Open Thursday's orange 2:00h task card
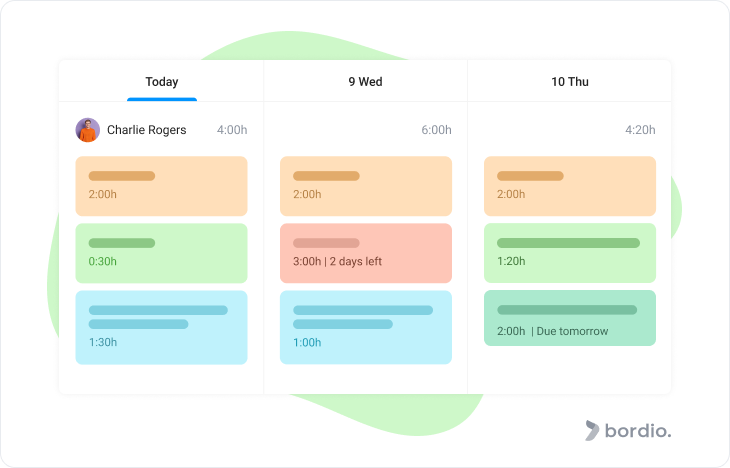 [x=570, y=186]
